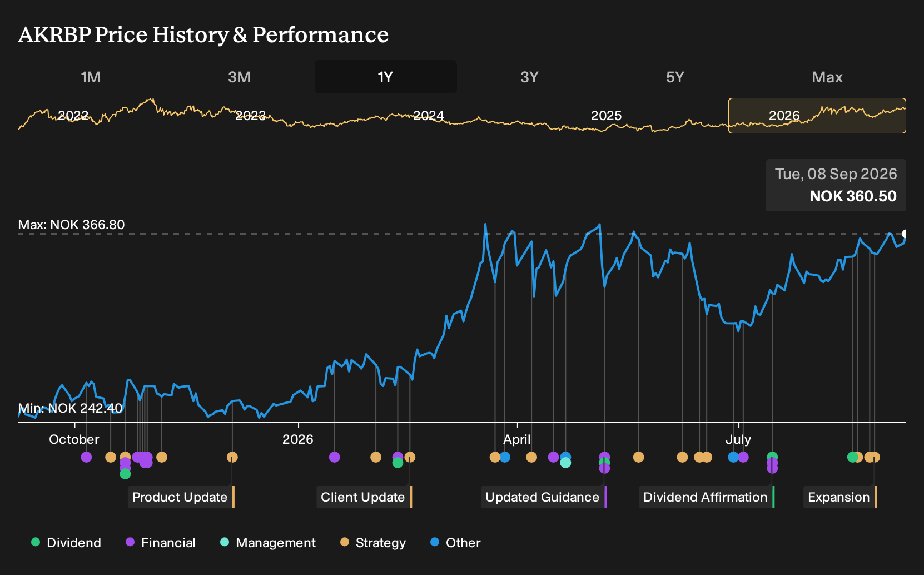The height and width of the screenshot is (575, 924).
Task: Open the Updated Guidance event label
Action: click(544, 497)
